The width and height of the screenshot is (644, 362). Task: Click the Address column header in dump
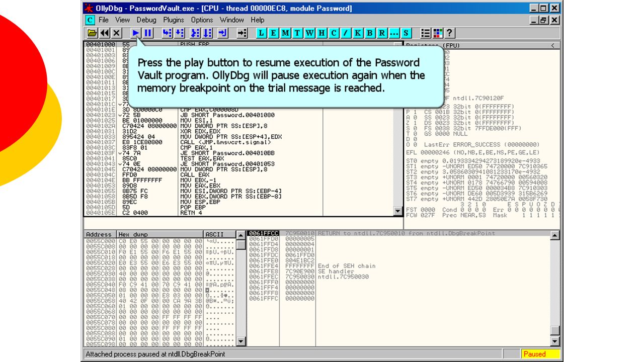point(100,234)
